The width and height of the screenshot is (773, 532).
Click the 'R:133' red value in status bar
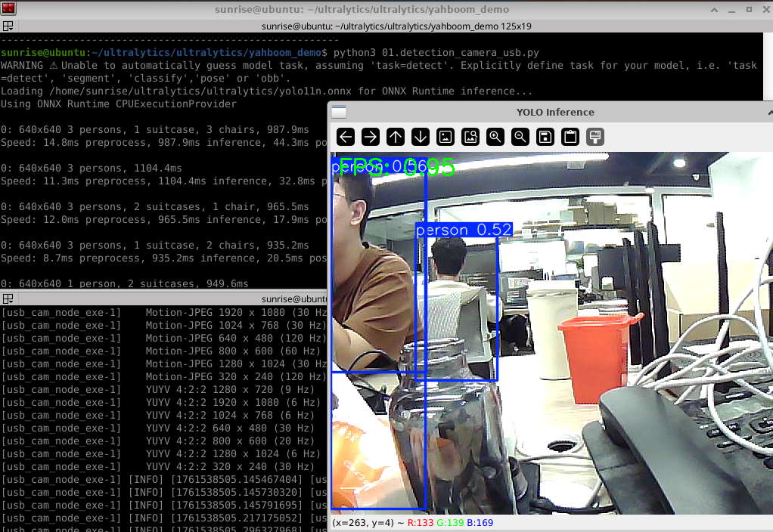tap(421, 523)
